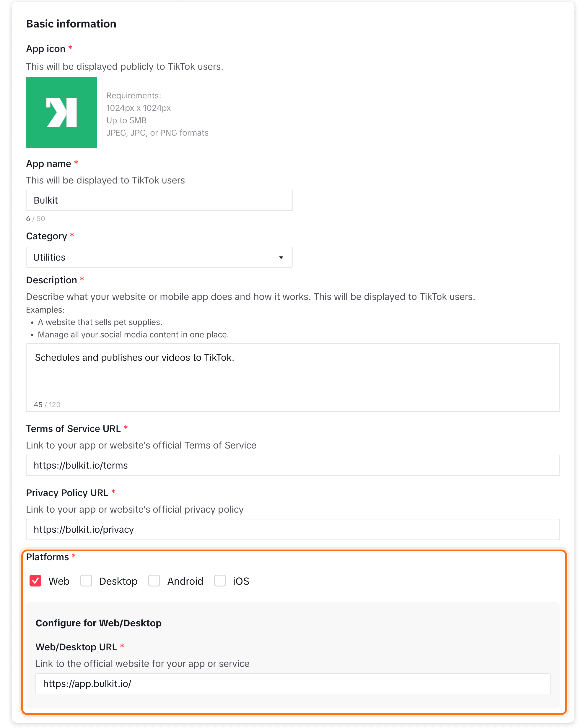Open the Category dropdown showing Utilities

tap(159, 257)
